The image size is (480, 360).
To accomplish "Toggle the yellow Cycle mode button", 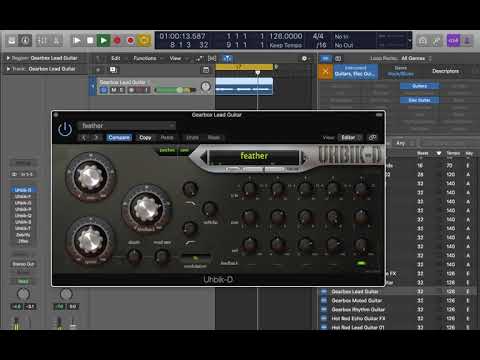I will [x=144, y=41].
